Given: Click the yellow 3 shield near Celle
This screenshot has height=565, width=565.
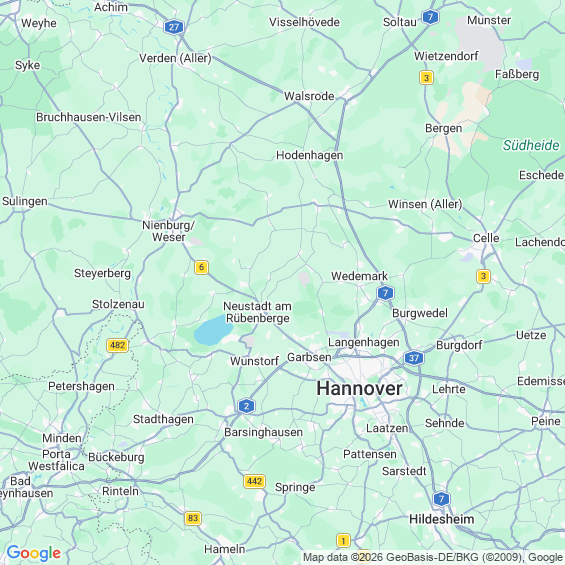Looking at the screenshot, I should pyautogui.click(x=483, y=276).
